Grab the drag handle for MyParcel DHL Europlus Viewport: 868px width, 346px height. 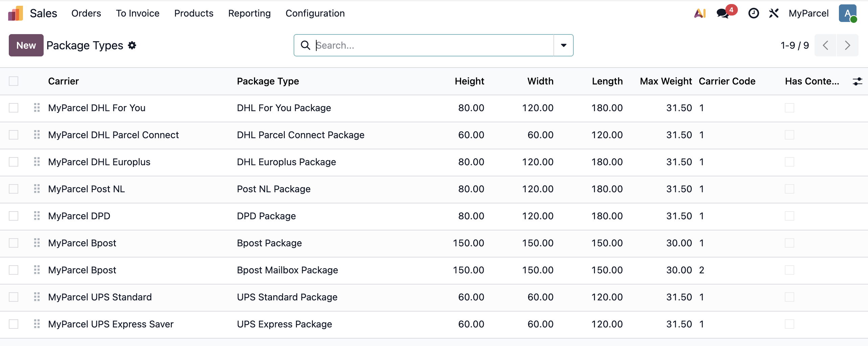(x=37, y=162)
